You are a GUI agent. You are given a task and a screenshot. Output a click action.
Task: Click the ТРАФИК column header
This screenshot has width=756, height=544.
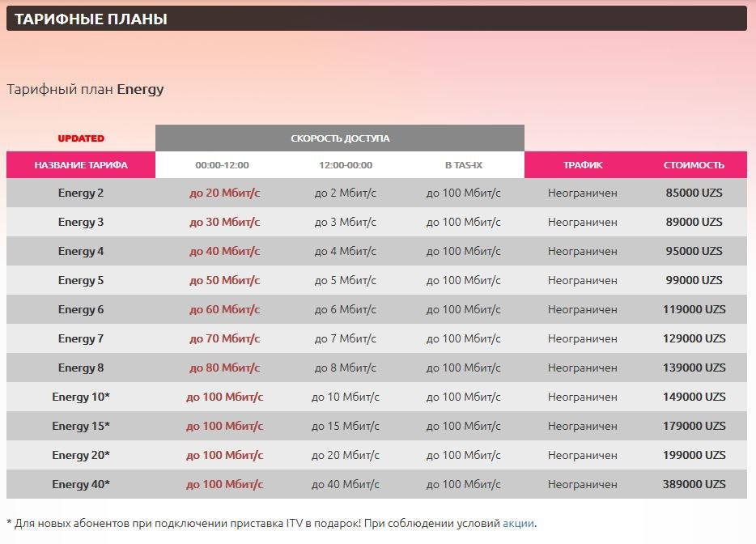coord(583,165)
